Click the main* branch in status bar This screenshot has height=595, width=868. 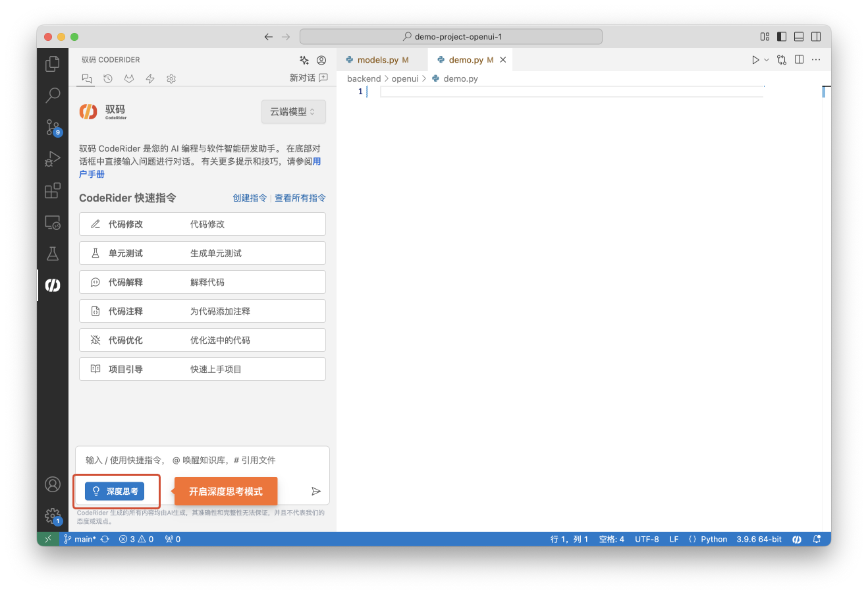click(80, 539)
